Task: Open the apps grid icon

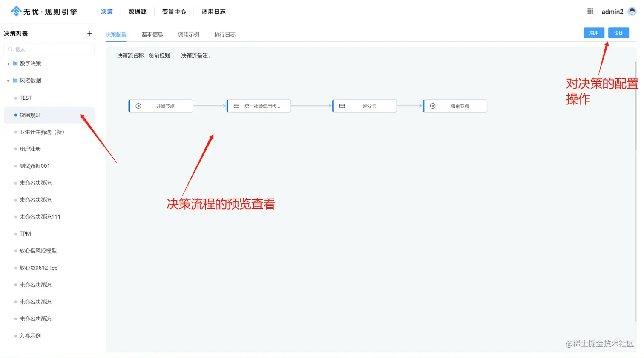Action: [590, 11]
